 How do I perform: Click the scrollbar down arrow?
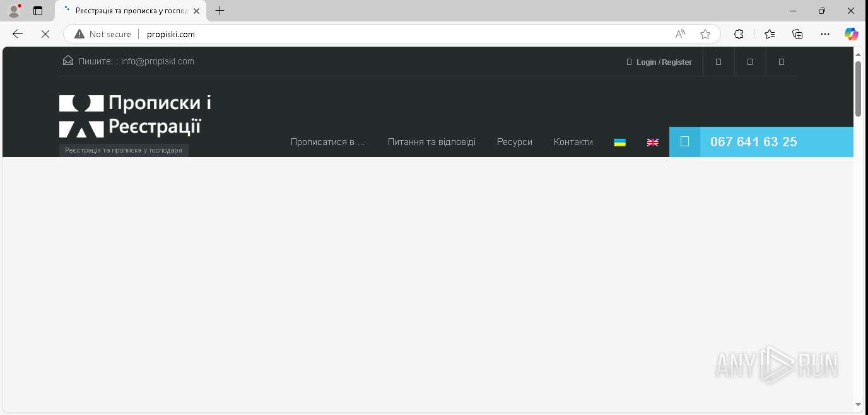coord(858,404)
